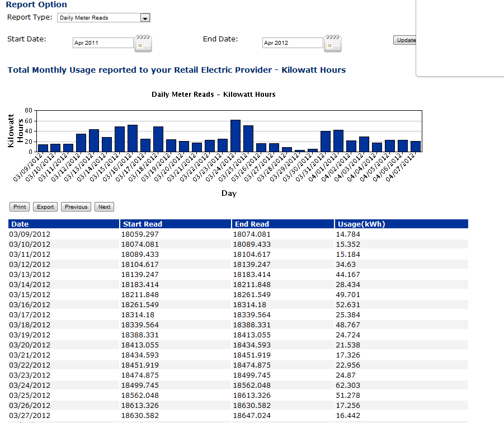Screen dimensions: 504x423
Task: Click the Print button
Action: 20,207
